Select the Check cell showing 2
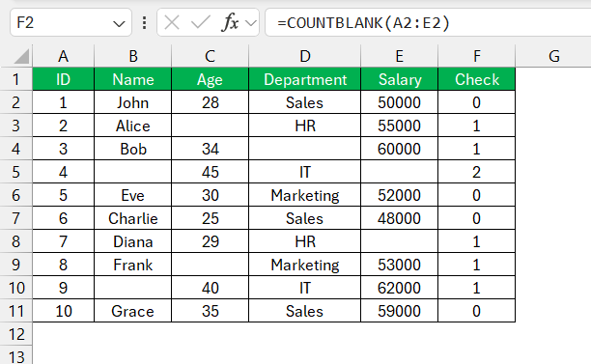Image resolution: width=591 pixels, height=364 pixels. [476, 172]
